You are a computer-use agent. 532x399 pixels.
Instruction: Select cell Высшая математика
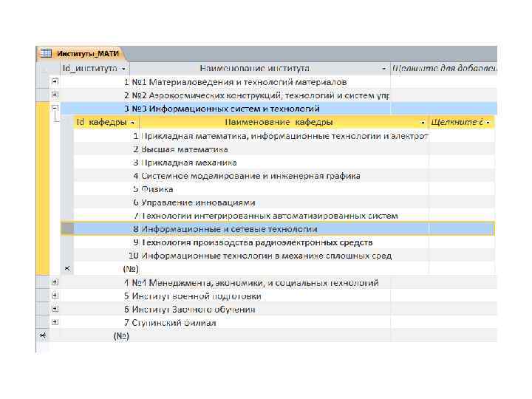point(284,149)
